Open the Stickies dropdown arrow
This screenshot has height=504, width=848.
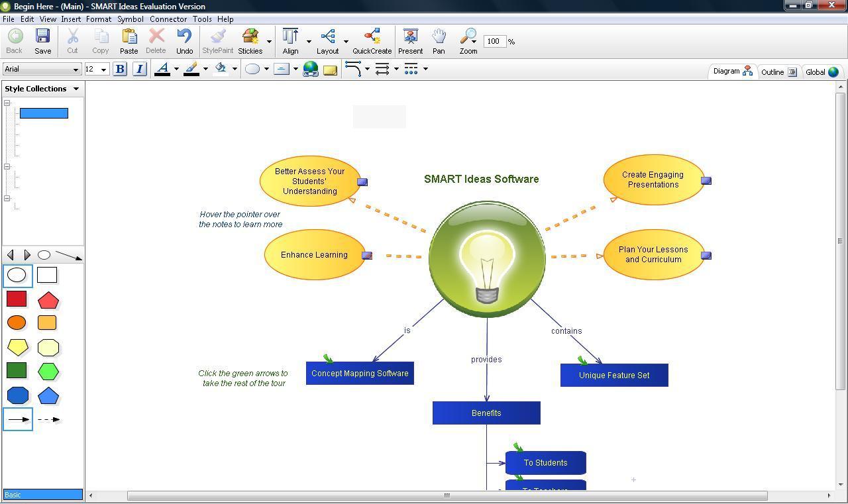pyautogui.click(x=269, y=42)
